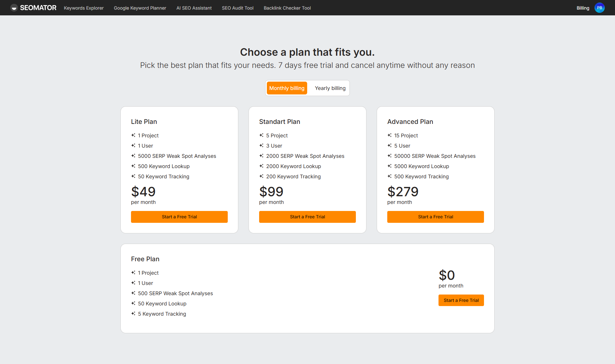Start a Free Trial for Standart Plan
The height and width of the screenshot is (364, 615).
pos(307,217)
